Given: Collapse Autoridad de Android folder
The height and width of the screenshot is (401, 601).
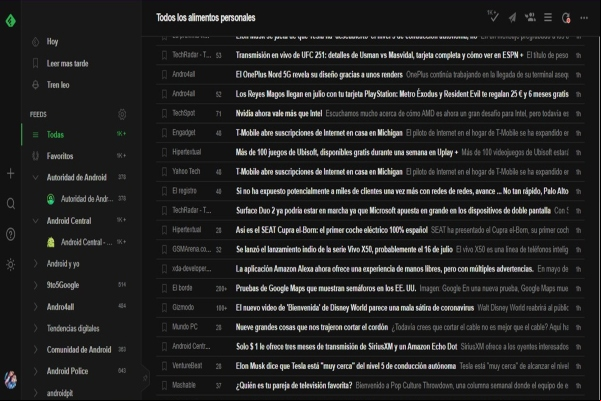Looking at the screenshot, I should 36,177.
